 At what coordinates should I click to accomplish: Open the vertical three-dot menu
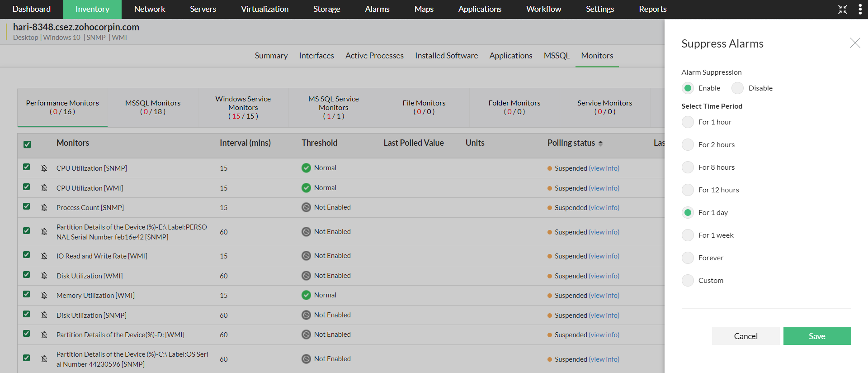[x=860, y=10]
